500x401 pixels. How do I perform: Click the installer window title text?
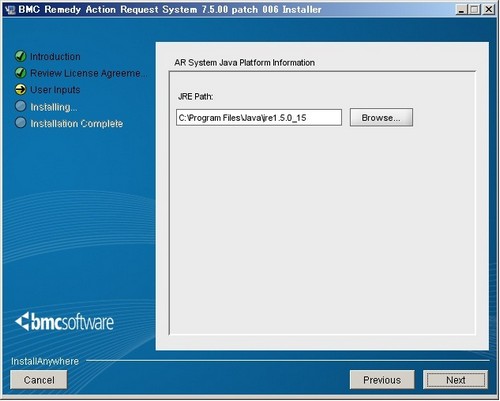170,9
